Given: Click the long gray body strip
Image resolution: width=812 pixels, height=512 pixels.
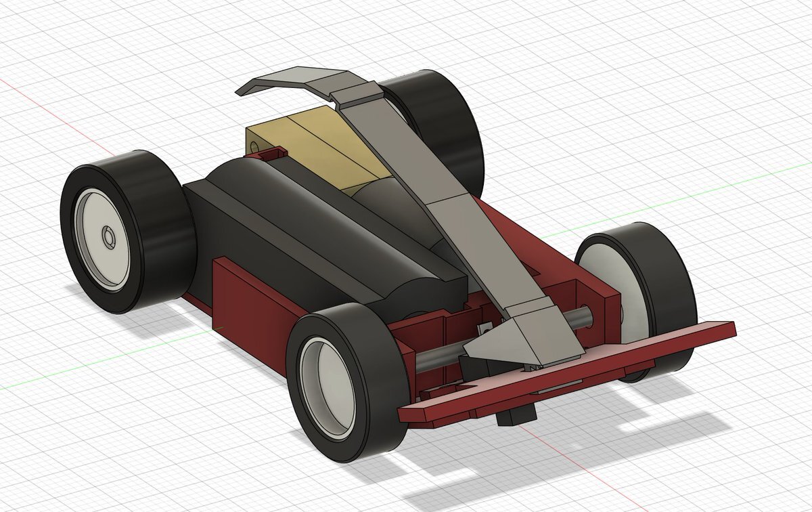Looking at the screenshot, I should (x=433, y=203).
